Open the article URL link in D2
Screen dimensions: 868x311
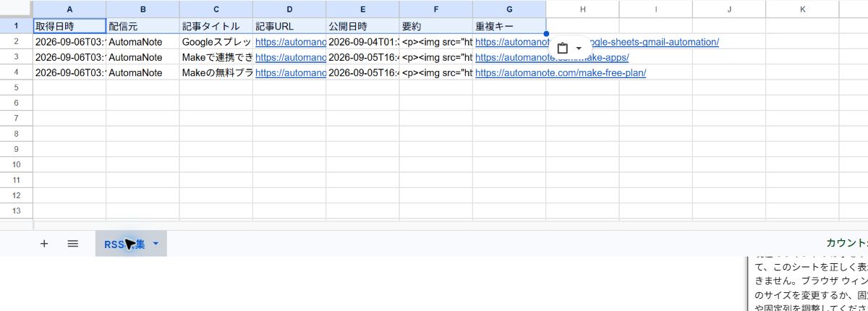291,42
